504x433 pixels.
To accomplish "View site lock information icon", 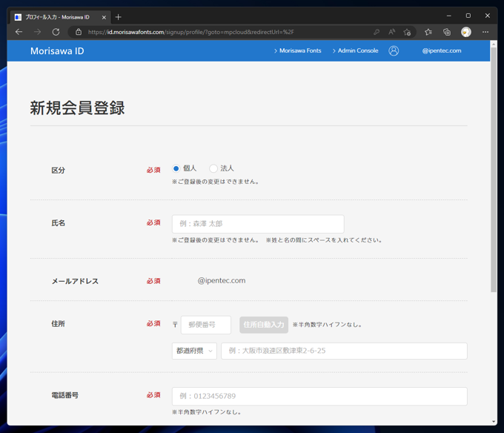I will 79,32.
